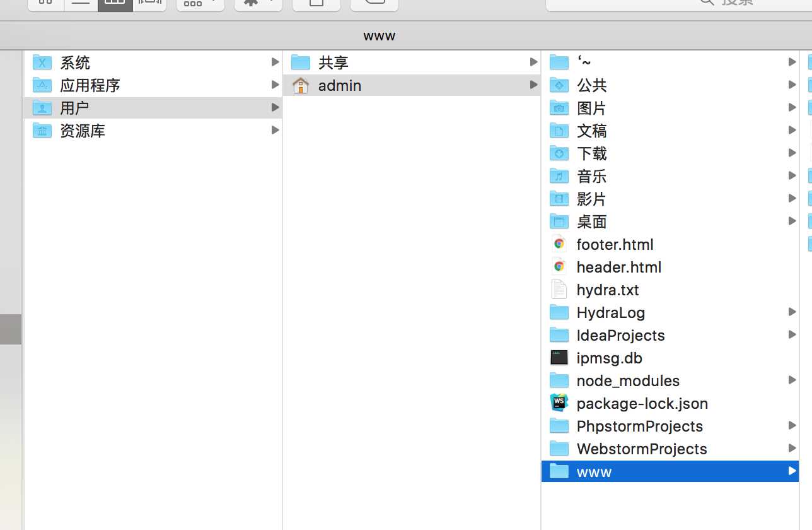812x530 pixels.
Task: Click the HydraLog folder icon
Action: click(559, 312)
